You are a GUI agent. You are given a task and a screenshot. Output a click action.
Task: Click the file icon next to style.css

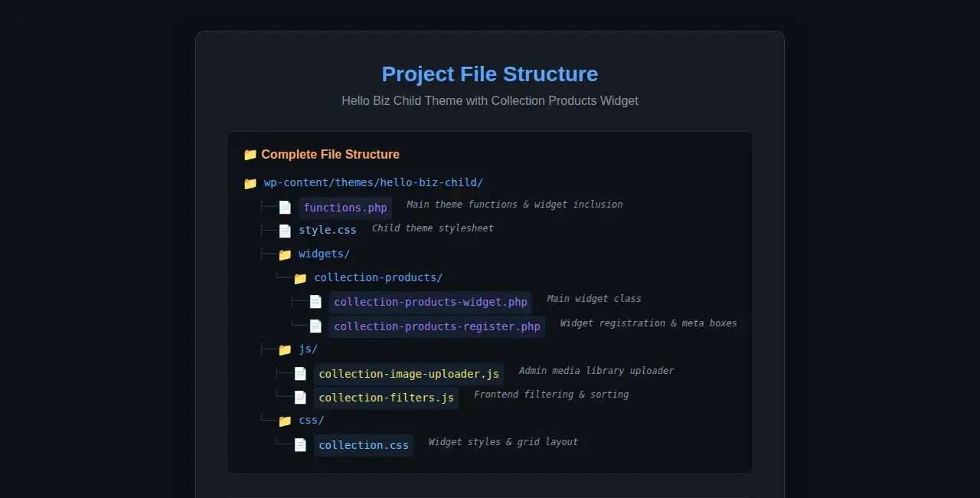click(285, 231)
